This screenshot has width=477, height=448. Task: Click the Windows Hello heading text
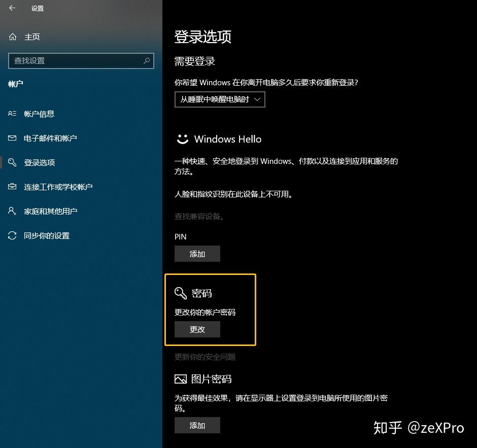pyautogui.click(x=228, y=139)
